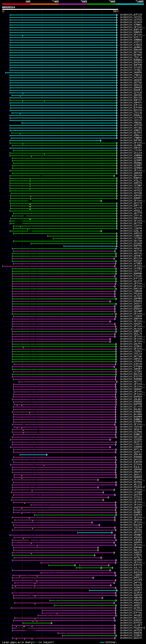Select hit UniRef100_C6TFA3
146x644 pixels.
pyautogui.click(x=131, y=20)
